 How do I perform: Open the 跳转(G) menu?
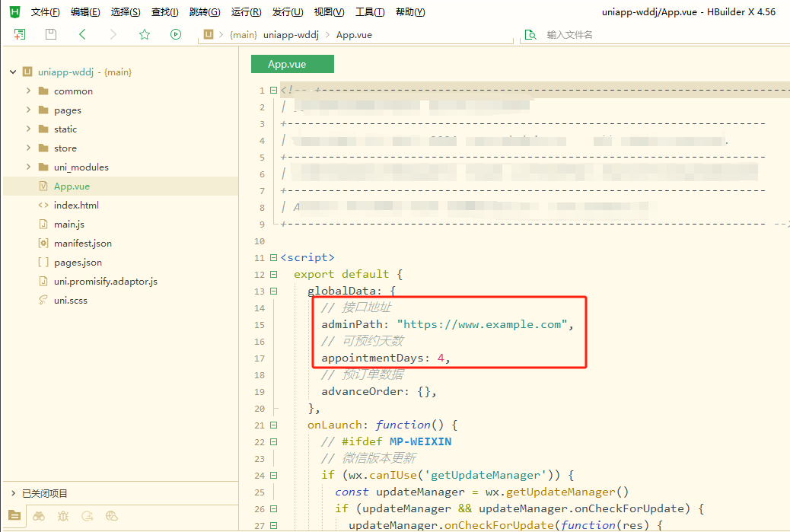point(205,12)
